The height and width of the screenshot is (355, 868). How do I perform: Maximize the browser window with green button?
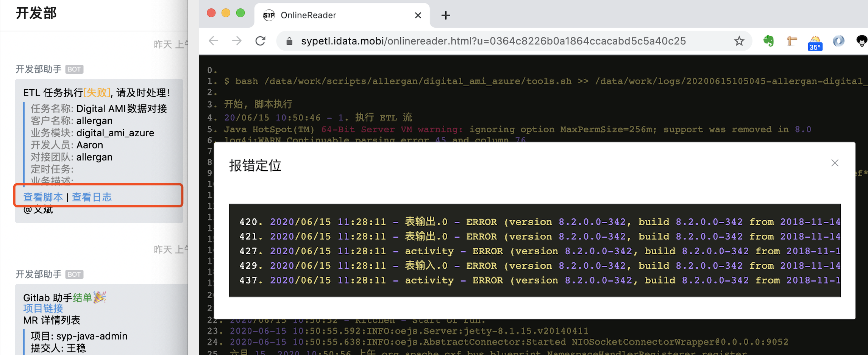pos(240,13)
